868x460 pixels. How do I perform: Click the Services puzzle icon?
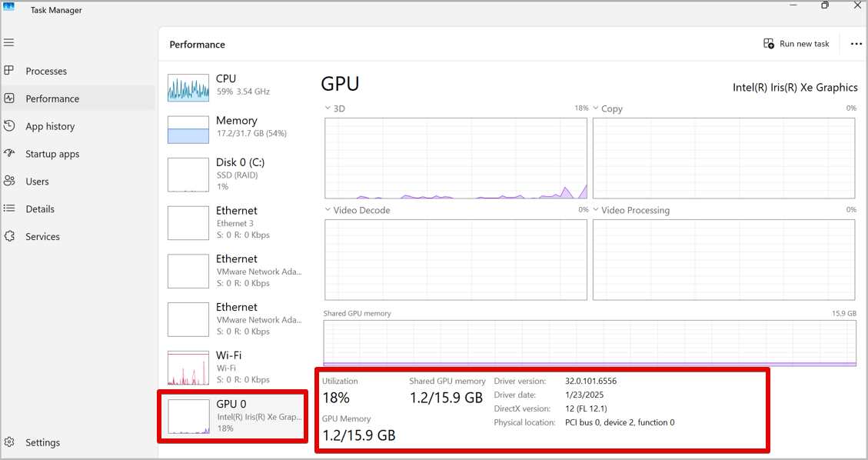coord(9,236)
